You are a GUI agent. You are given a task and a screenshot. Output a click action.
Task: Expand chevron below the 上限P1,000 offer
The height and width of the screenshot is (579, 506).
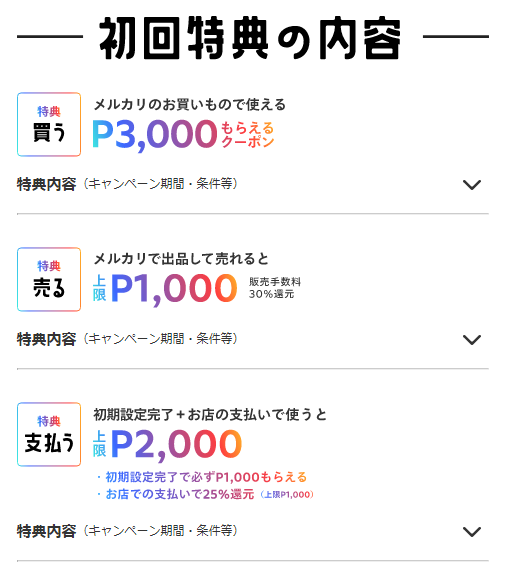472,339
